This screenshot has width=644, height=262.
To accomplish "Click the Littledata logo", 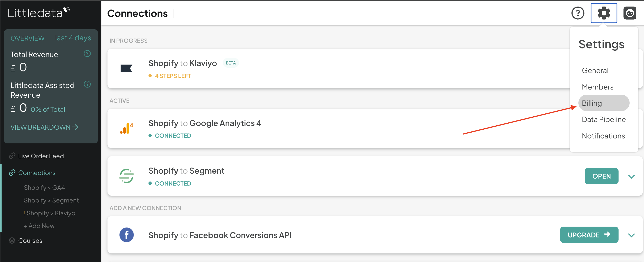I will click(x=38, y=12).
